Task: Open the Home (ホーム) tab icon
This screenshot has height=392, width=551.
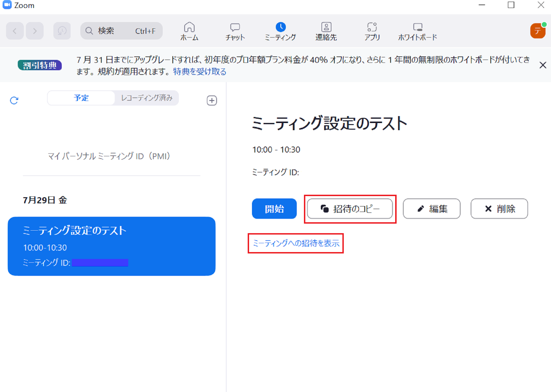Action: click(189, 27)
